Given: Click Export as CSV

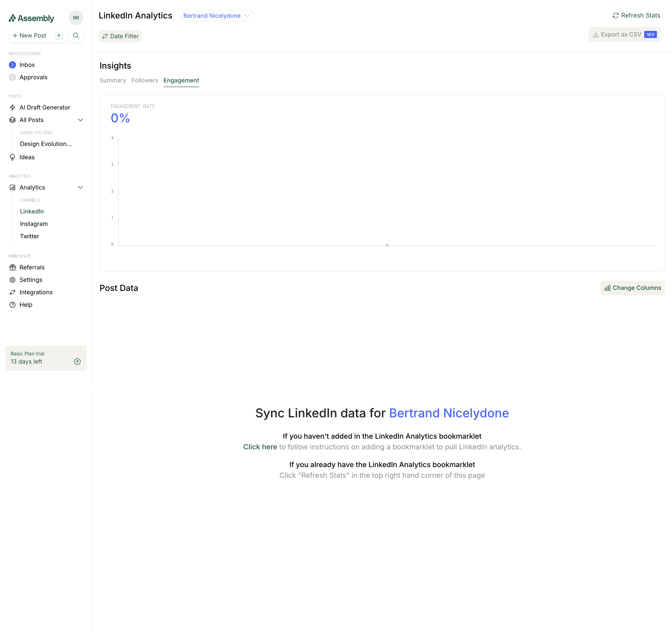Looking at the screenshot, I should pyautogui.click(x=624, y=34).
